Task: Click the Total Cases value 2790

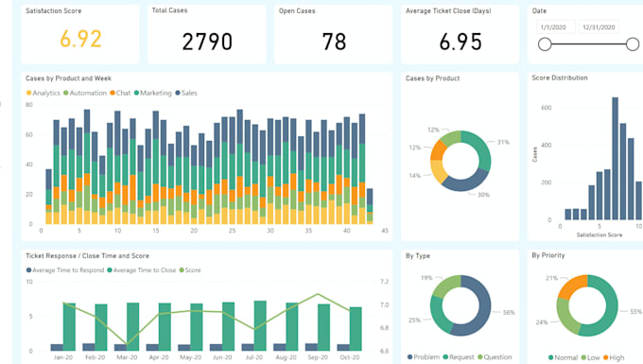Action: pyautogui.click(x=207, y=42)
